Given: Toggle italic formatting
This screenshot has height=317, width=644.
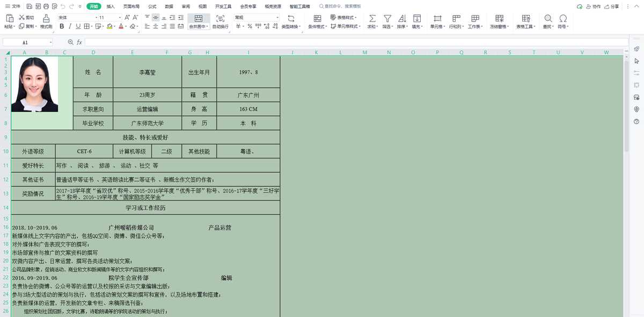Looking at the screenshot, I should (x=70, y=26).
